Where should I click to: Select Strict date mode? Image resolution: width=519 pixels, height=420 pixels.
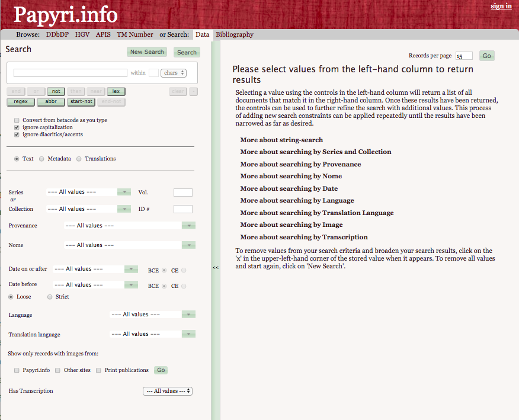pyautogui.click(x=50, y=297)
